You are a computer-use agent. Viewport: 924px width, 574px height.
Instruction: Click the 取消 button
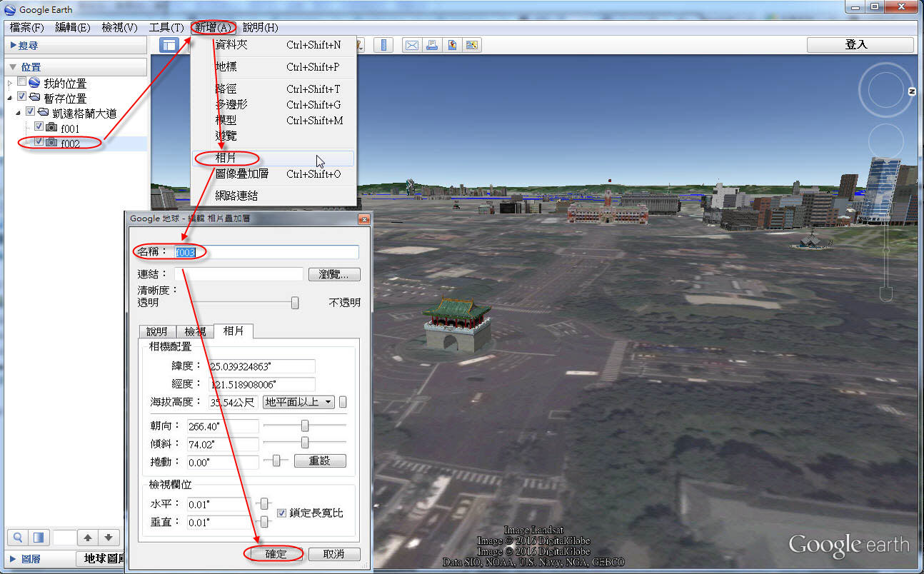(x=334, y=554)
